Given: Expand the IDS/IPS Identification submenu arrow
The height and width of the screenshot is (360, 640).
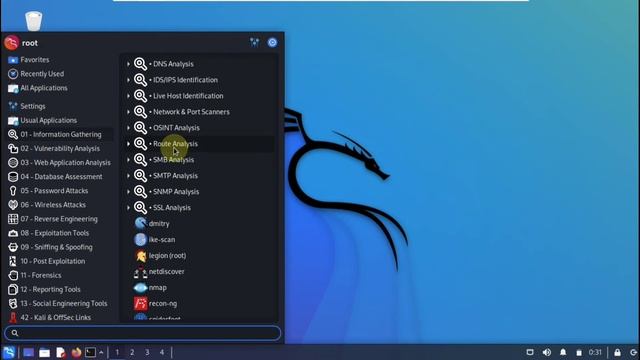Looking at the screenshot, I should 128,80.
